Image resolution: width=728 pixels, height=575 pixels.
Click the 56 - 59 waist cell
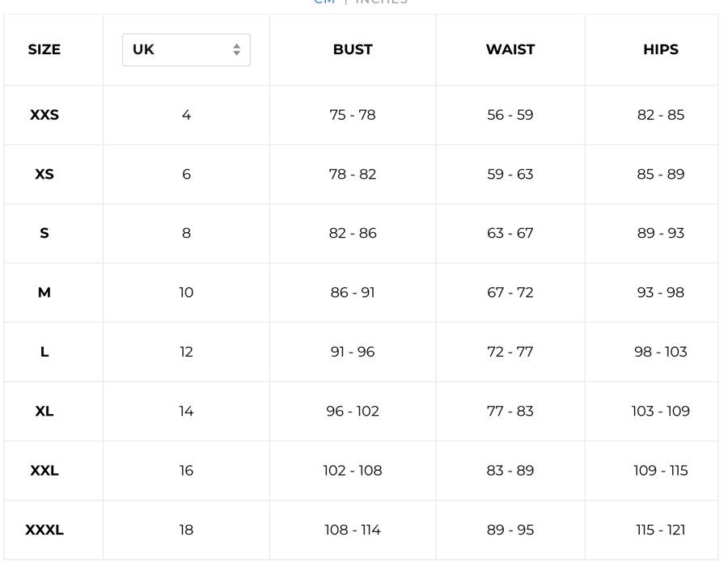(x=510, y=115)
